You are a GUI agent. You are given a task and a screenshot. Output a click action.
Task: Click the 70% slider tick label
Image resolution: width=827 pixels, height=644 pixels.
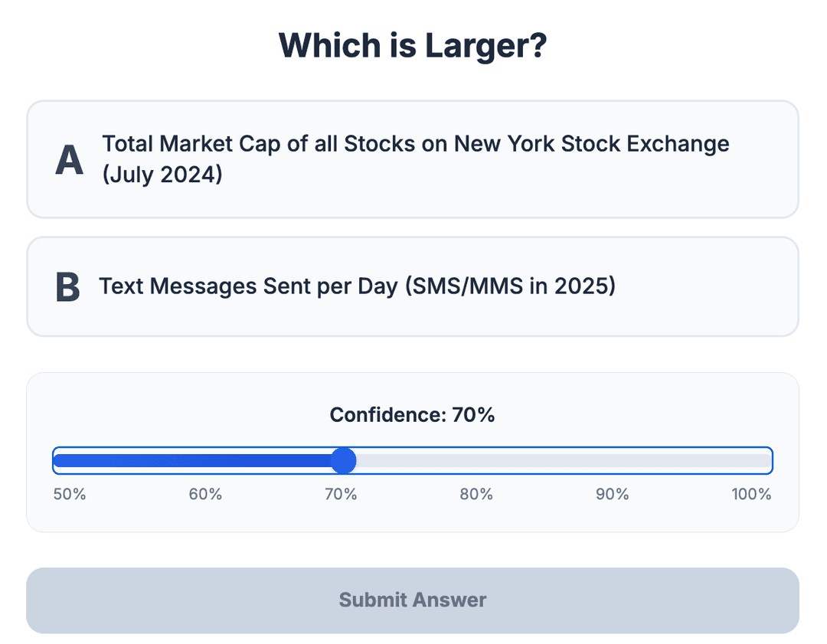(x=341, y=494)
